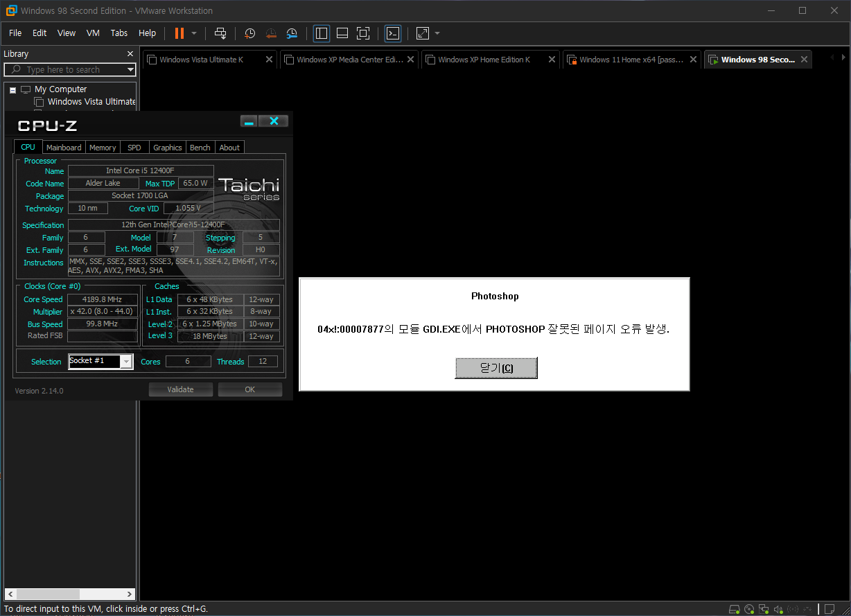Collapse the My Computer tree node
This screenshot has height=616, width=851.
pos(12,89)
